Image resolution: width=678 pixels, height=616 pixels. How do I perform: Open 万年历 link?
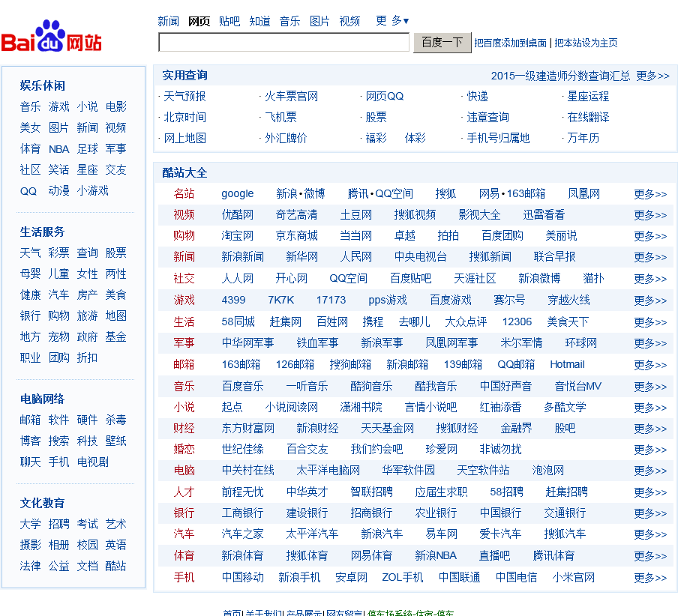click(x=583, y=138)
